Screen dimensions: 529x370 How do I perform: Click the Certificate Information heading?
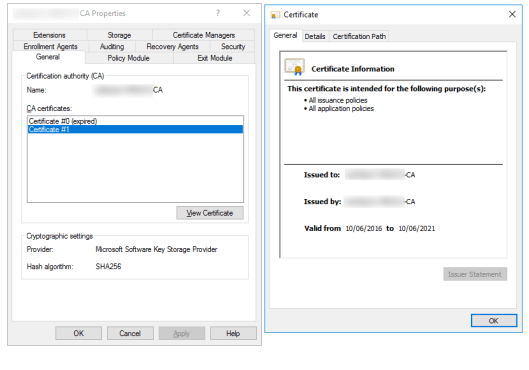point(353,69)
